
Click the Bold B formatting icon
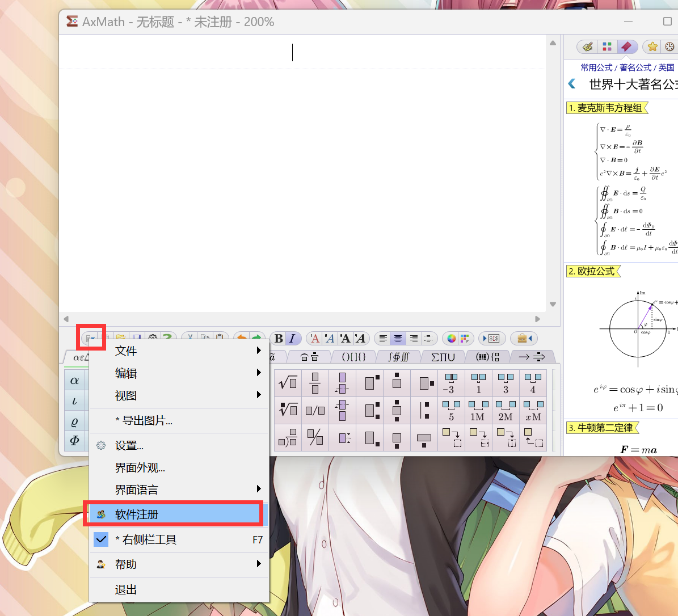coord(279,339)
